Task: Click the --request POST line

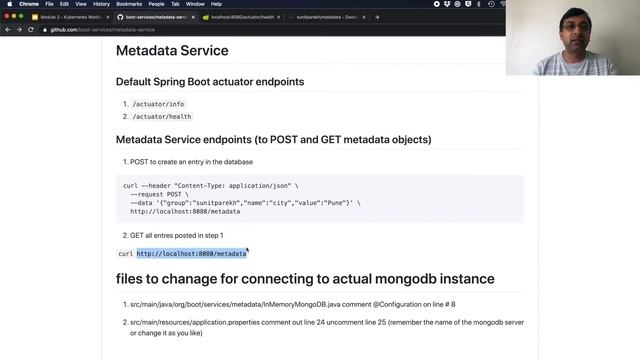Action: (x=159, y=194)
